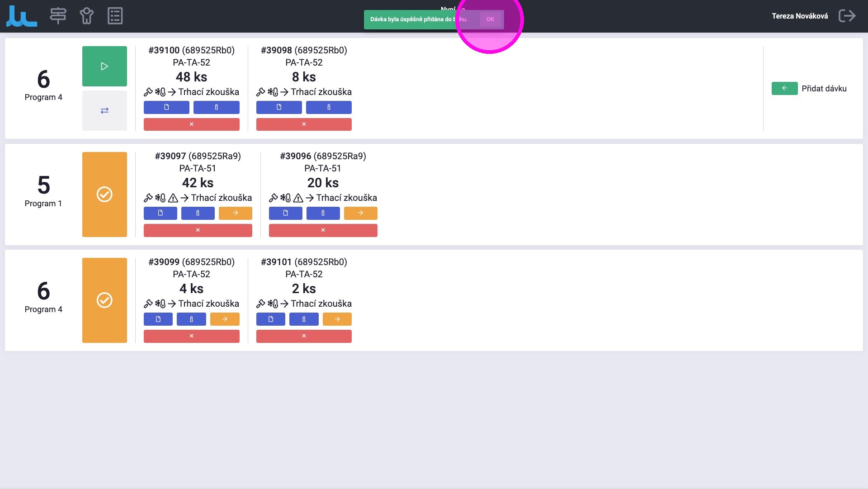Open temperature info for batch #39096

(323, 213)
